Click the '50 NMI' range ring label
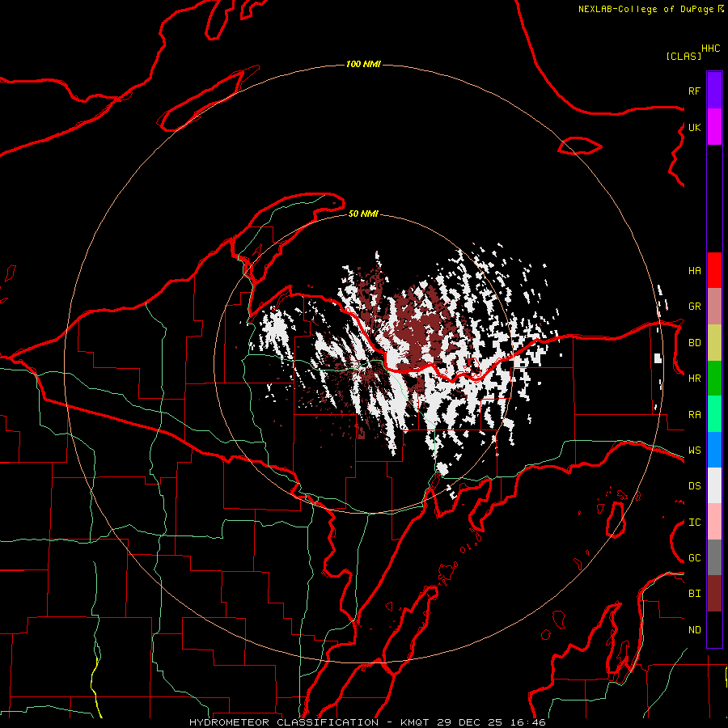 click(x=363, y=214)
